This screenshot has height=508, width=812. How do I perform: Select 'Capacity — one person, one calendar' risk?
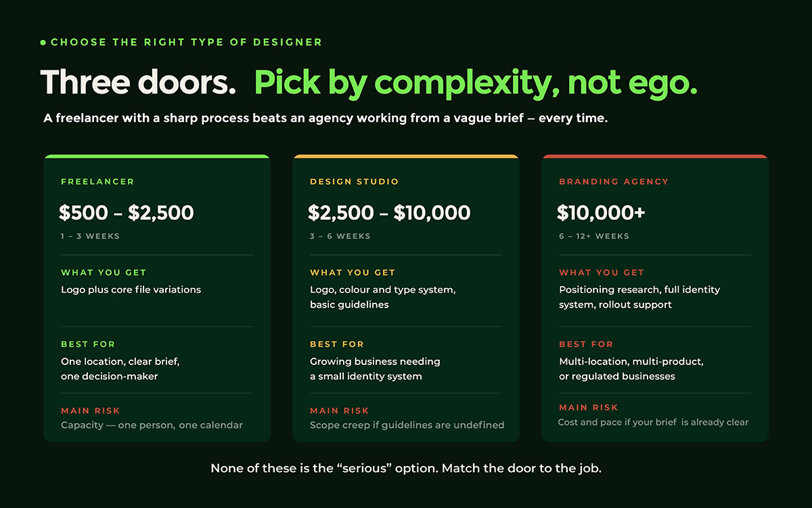(x=152, y=425)
